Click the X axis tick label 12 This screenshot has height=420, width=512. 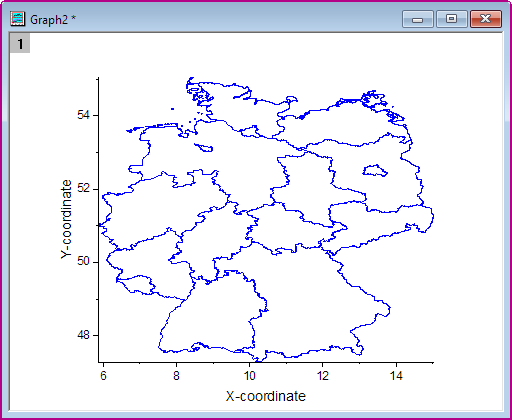323,376
